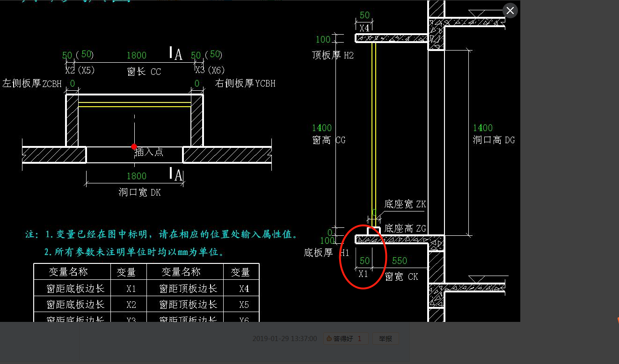The height and width of the screenshot is (364, 619).
Task: Click the 答得好 like button
Action: 345,339
